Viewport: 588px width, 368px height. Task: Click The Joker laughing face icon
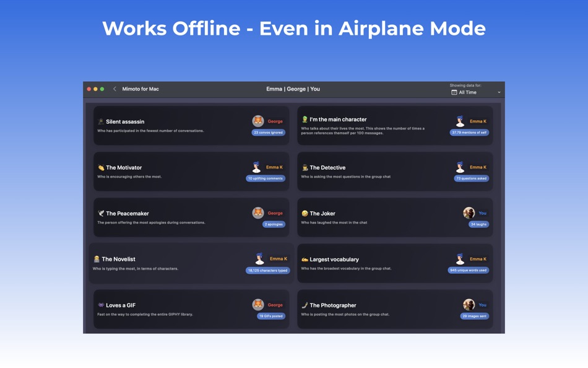(305, 213)
